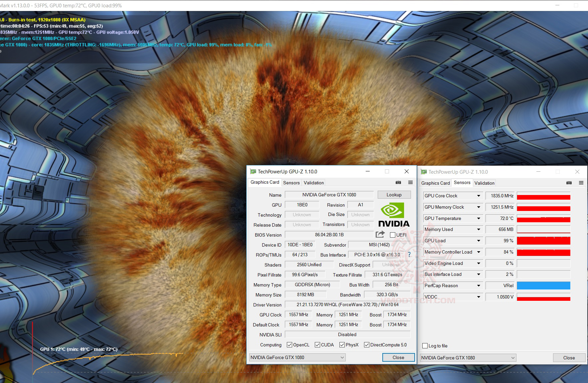Click the Memory Size value "8192 MB"
Screen dimensions: 588x383
point(305,294)
